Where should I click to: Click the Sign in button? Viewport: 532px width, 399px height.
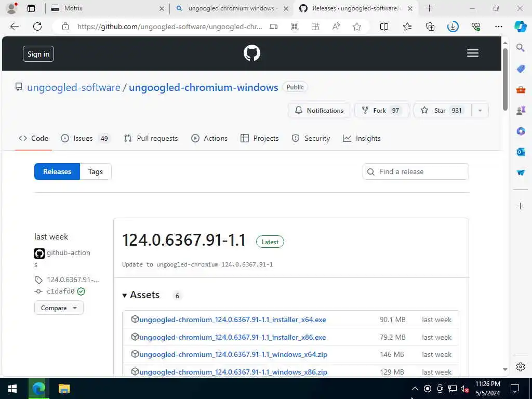click(38, 54)
